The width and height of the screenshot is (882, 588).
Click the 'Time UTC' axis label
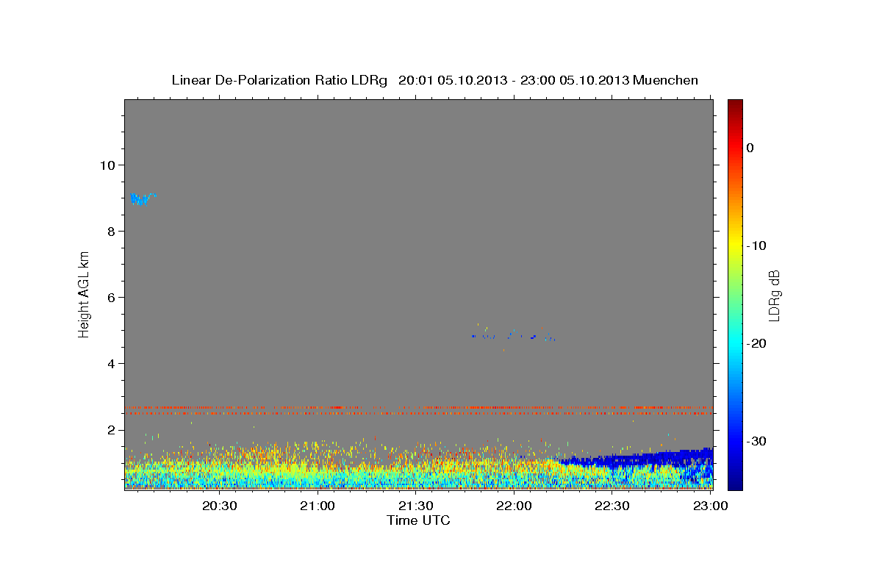(x=418, y=520)
